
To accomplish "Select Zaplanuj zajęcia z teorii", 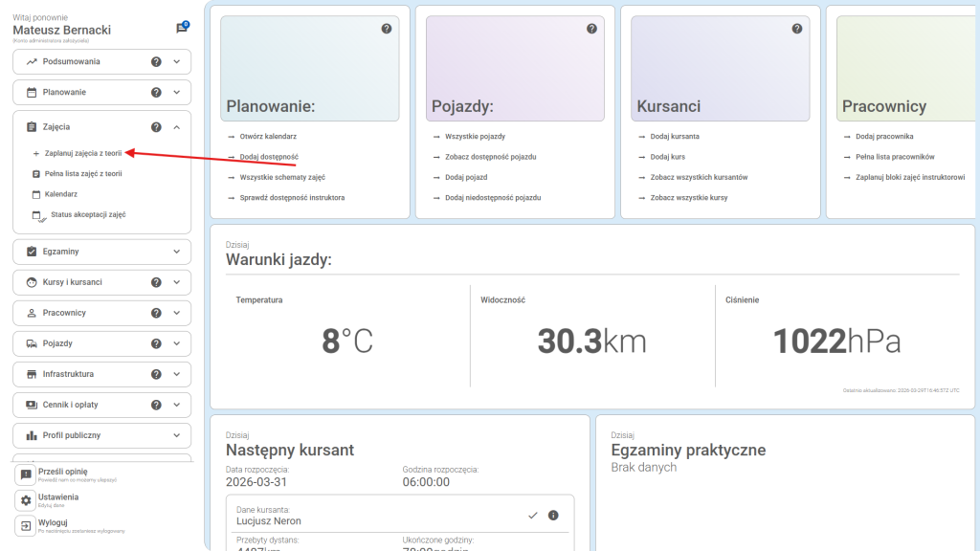I will 82,153.
